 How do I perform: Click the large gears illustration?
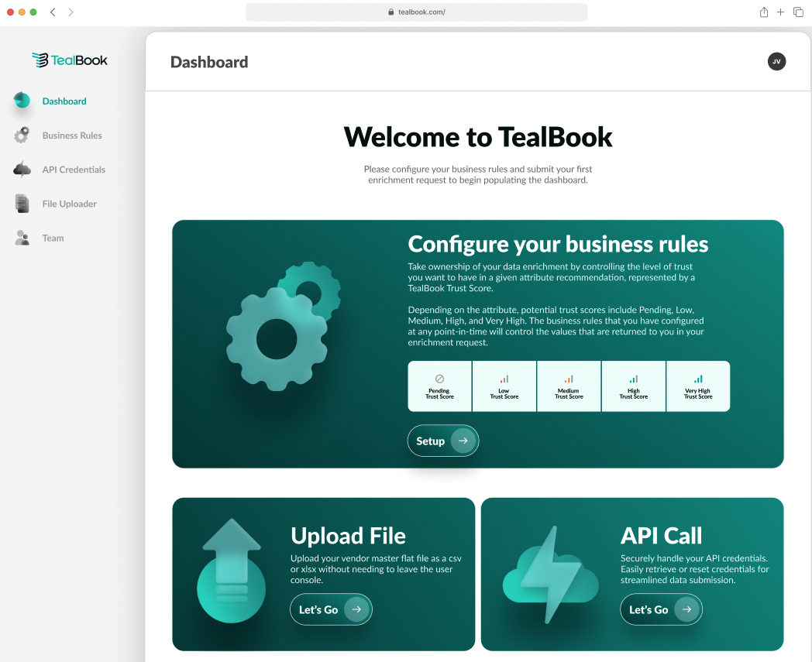(x=284, y=326)
